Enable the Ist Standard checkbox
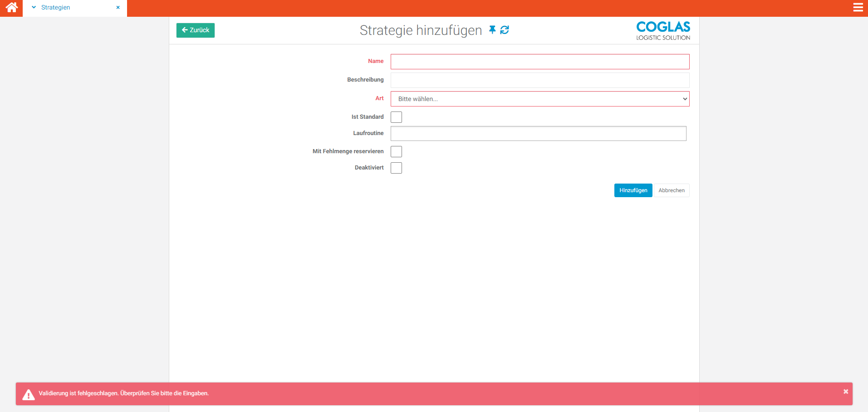Screen dimensions: 868x412 coord(396,117)
